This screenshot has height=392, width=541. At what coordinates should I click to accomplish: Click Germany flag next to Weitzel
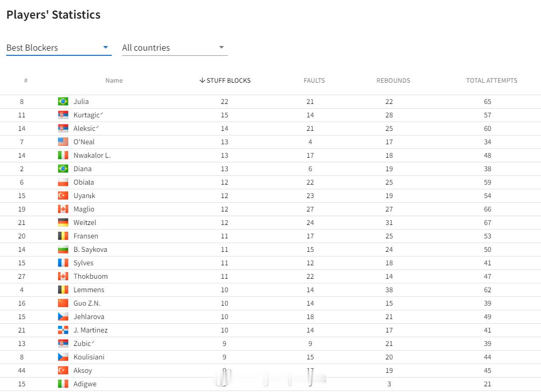(63, 222)
